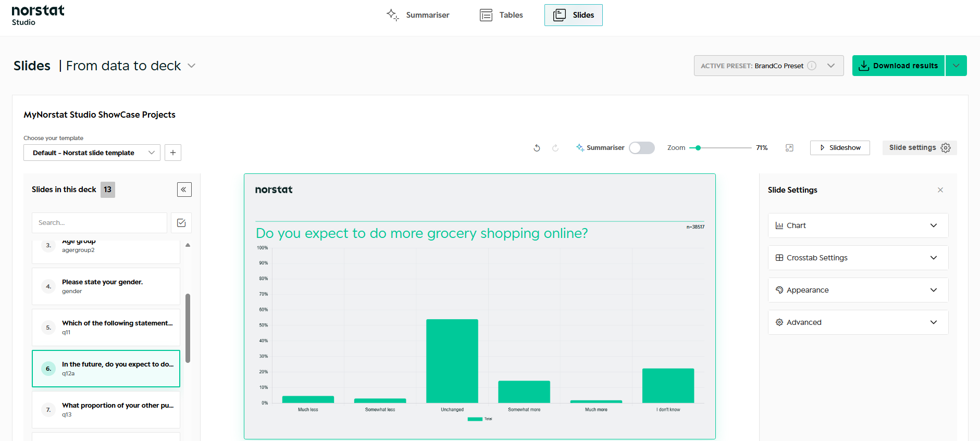Open the Summariser tab
Image resolution: width=980 pixels, height=441 pixels.
click(x=418, y=15)
